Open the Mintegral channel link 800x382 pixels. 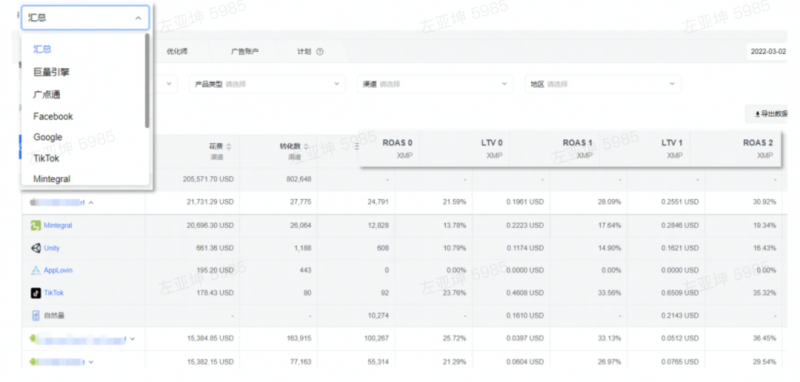pyautogui.click(x=58, y=225)
